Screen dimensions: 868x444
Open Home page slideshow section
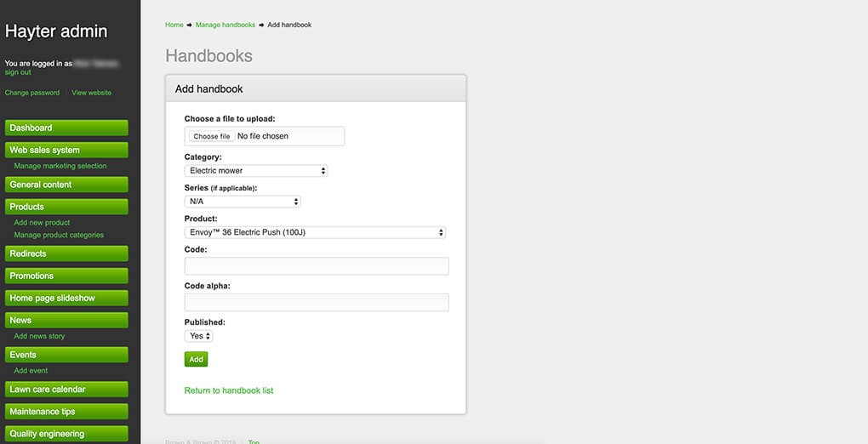pyautogui.click(x=66, y=298)
